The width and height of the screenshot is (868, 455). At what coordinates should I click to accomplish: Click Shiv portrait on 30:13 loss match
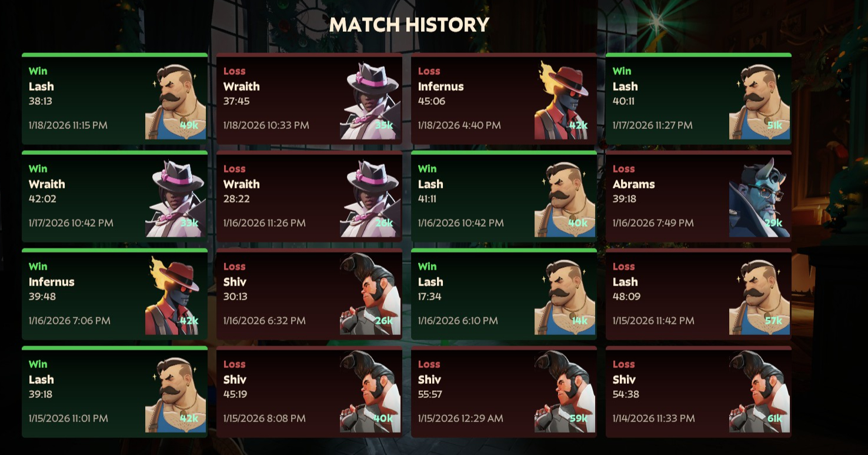pyautogui.click(x=370, y=297)
